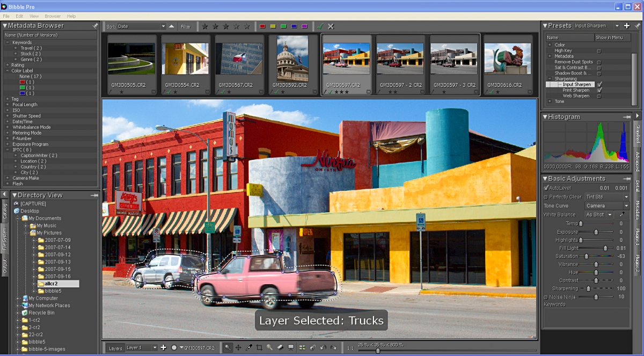Uncheck Print Sharpen show-in-menu checkbox
The image size is (644, 356).
pos(599,90)
